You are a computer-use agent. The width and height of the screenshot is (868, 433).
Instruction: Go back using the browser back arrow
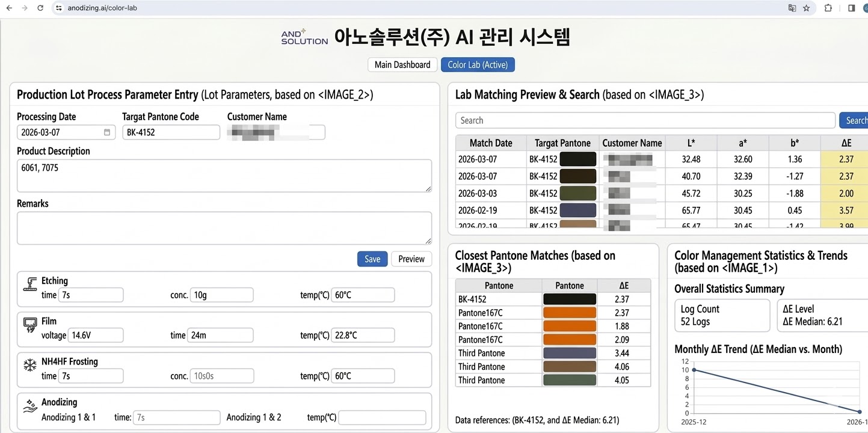point(9,8)
